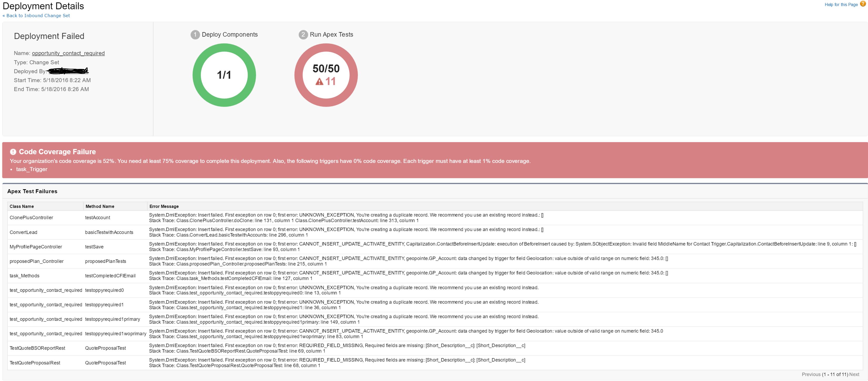Click the Next pagination link
This screenshot has width=868, height=381.
(x=854, y=374)
